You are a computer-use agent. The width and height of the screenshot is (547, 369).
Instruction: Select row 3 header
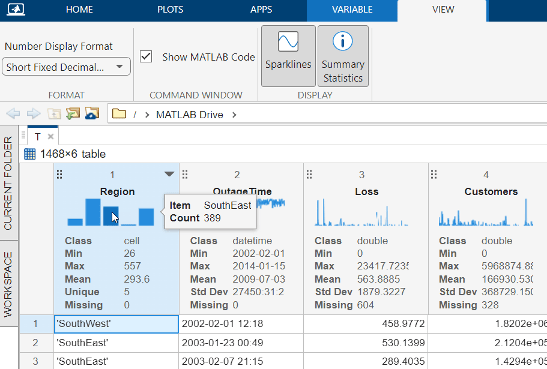pos(36,361)
